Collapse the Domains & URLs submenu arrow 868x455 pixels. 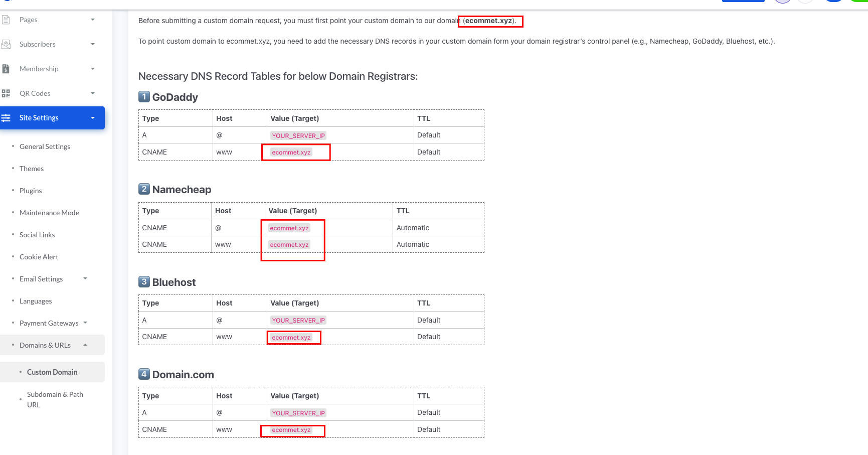click(85, 345)
